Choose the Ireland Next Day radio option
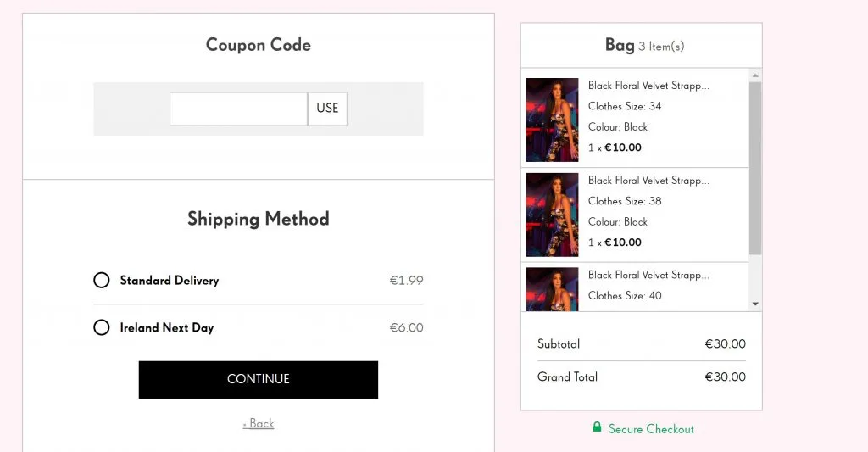Viewport: 868px width, 452px height. (102, 327)
